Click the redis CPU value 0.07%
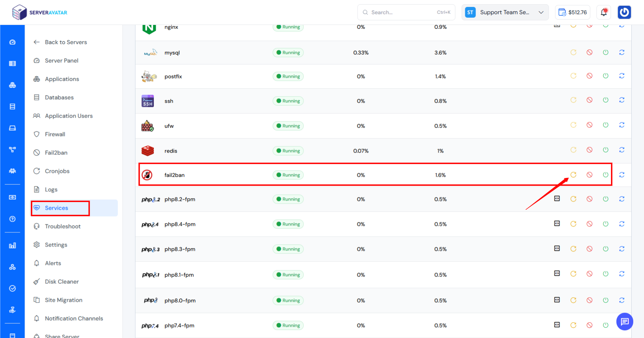This screenshot has width=644, height=338. tap(361, 151)
